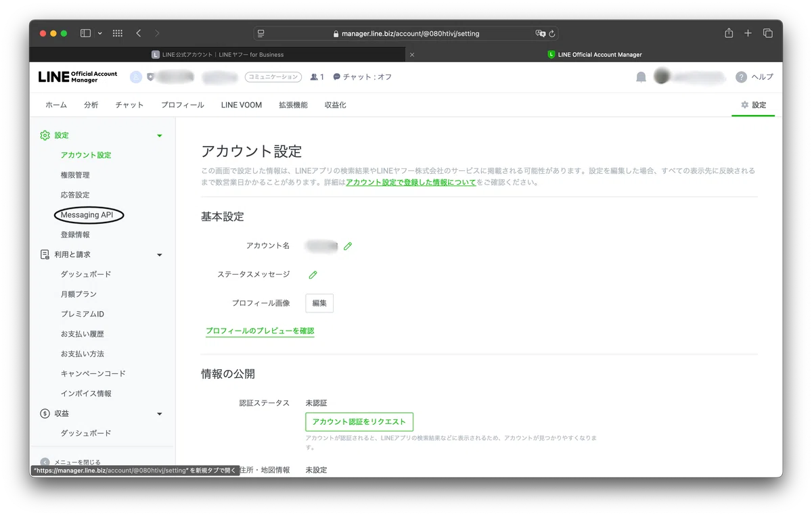Viewport: 812px width, 516px height.
Task: Click the チャット：オフ chat status
Action: (363, 77)
